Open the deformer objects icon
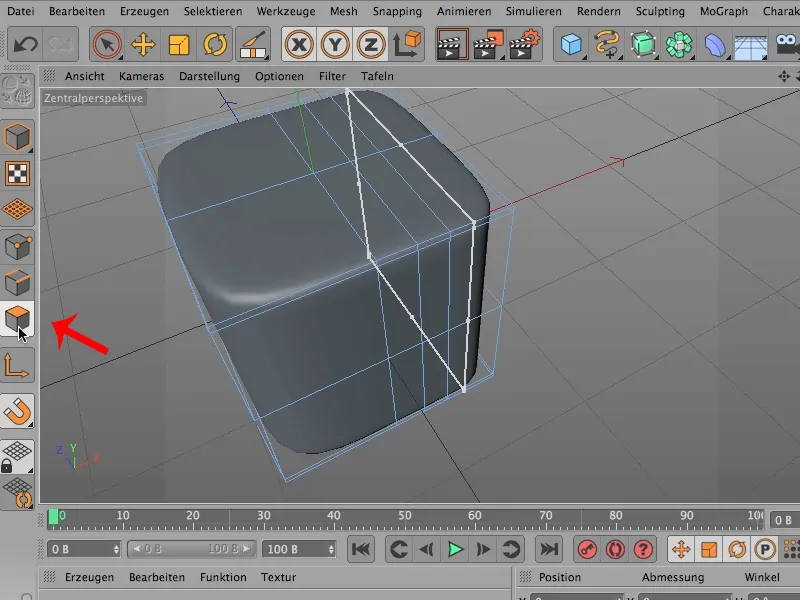 click(x=715, y=44)
